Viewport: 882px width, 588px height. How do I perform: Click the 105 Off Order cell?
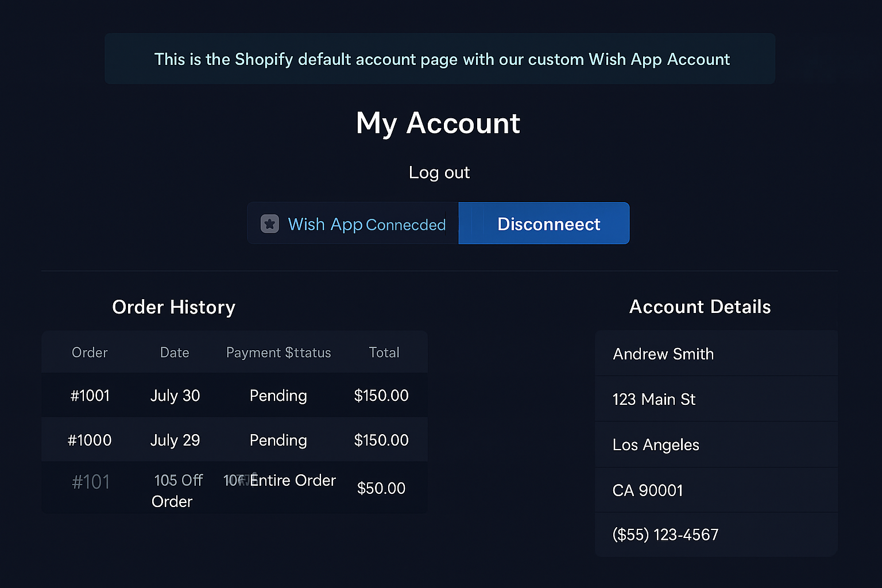(177, 491)
